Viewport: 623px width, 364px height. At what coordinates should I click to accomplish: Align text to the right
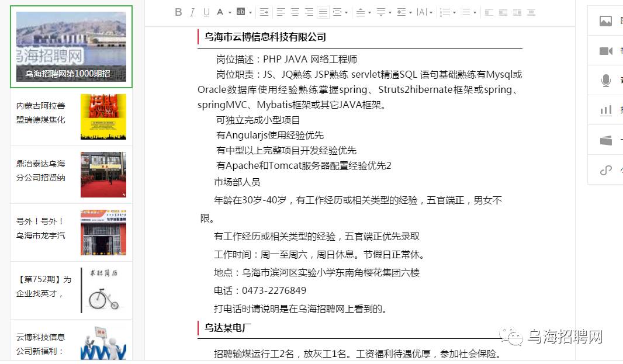click(309, 12)
